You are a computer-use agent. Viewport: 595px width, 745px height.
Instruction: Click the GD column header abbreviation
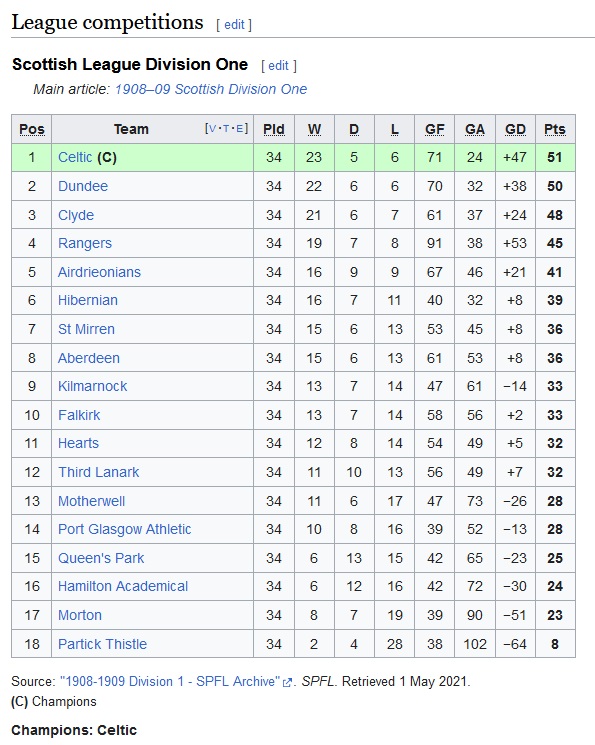515,129
